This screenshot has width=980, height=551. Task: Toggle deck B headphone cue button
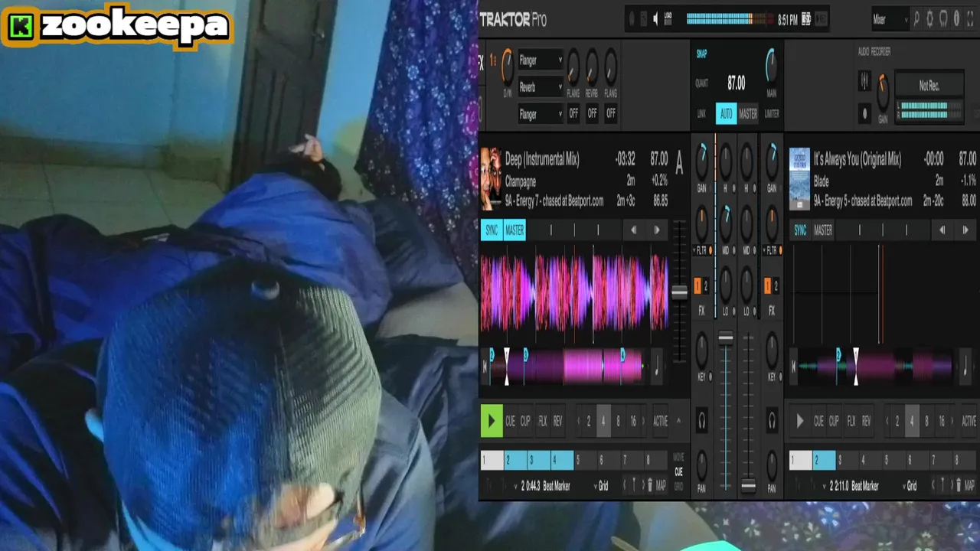tap(772, 420)
